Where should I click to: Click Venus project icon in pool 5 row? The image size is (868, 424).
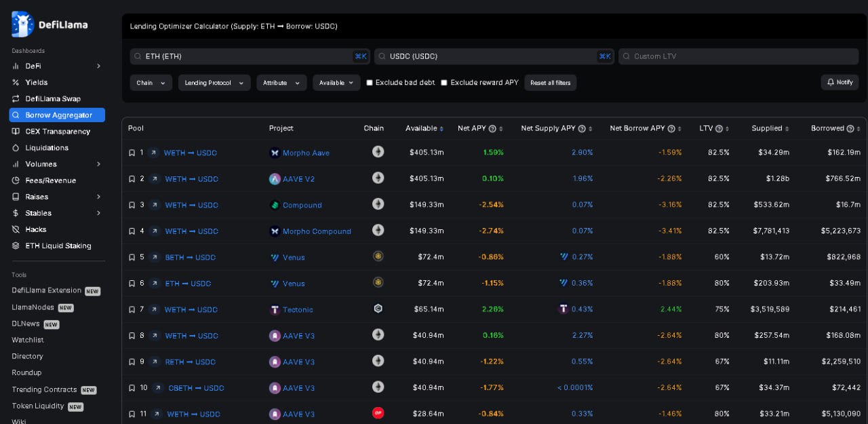point(275,257)
